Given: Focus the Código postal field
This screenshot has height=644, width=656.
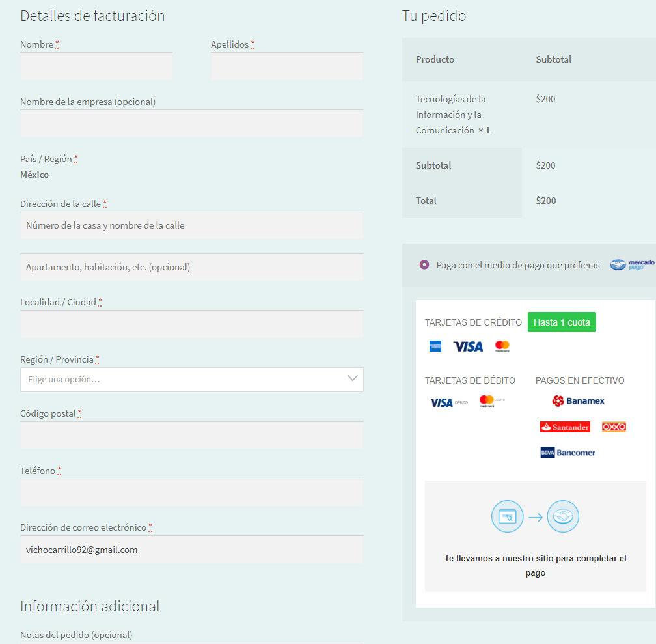Looking at the screenshot, I should (191, 436).
